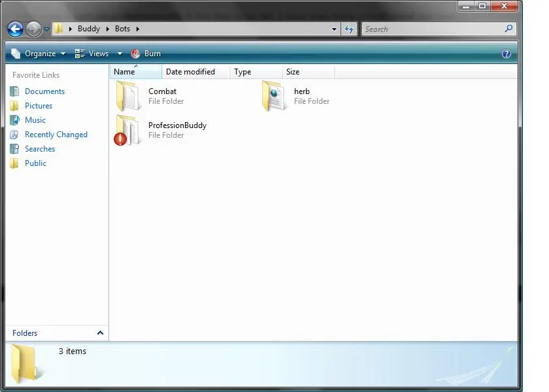Click the Refresh button next to address bar
549x392 pixels.
click(349, 29)
